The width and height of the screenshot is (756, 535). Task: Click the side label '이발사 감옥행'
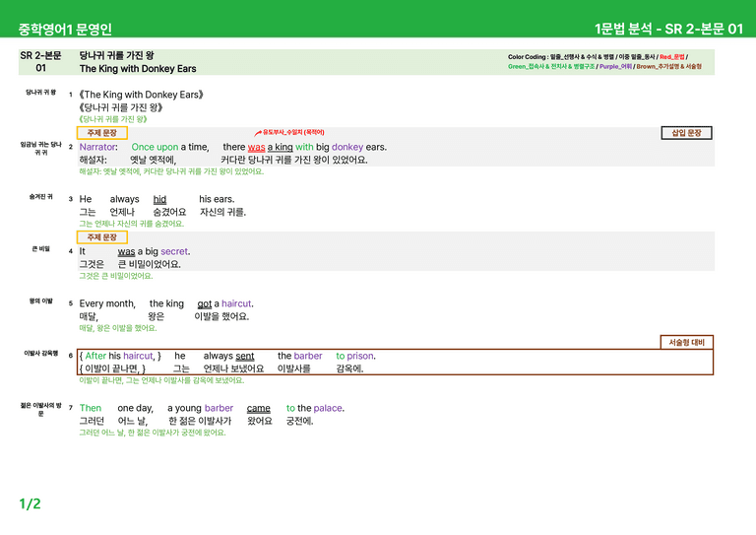[x=41, y=353]
